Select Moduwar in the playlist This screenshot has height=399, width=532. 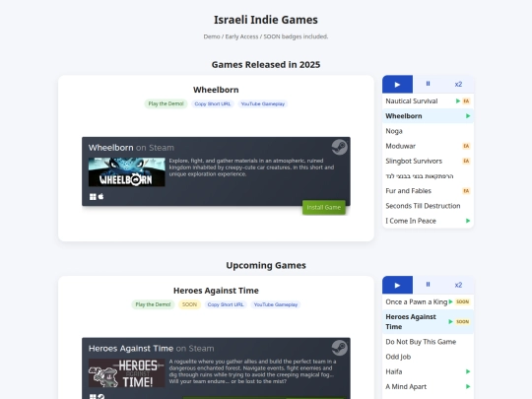click(428, 146)
